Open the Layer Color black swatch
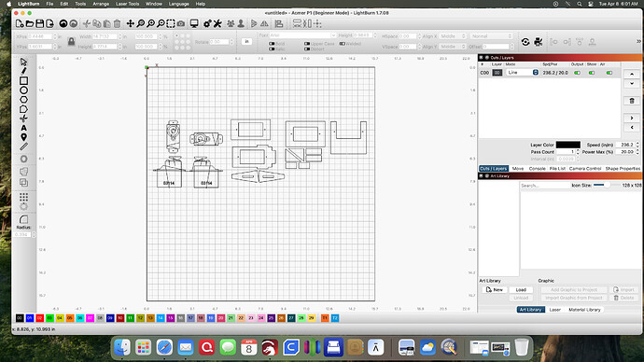The width and height of the screenshot is (644, 362). pos(567,145)
